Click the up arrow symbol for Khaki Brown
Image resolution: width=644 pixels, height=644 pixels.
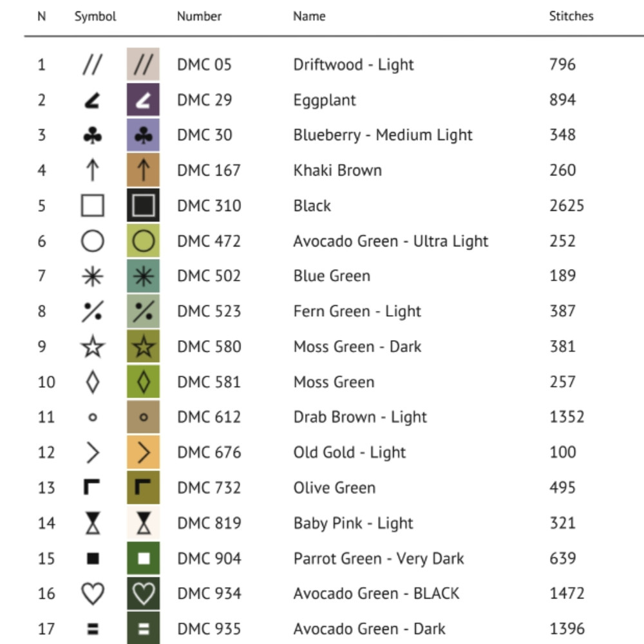pyautogui.click(x=92, y=171)
